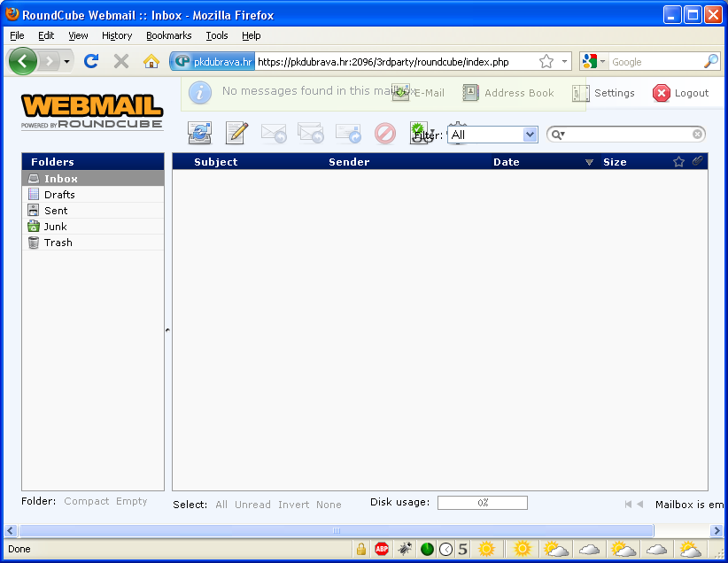Click the Firefox home button

pyautogui.click(x=151, y=61)
